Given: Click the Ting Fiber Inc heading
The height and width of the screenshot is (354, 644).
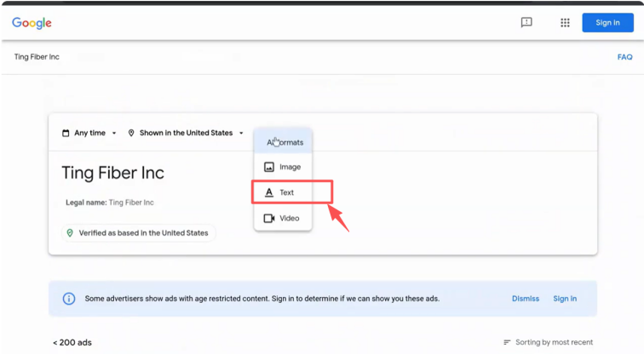Looking at the screenshot, I should coord(113,173).
